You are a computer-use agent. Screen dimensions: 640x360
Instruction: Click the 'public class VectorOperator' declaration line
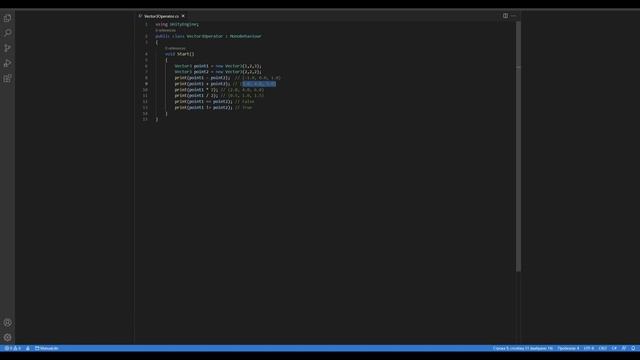tap(208, 36)
